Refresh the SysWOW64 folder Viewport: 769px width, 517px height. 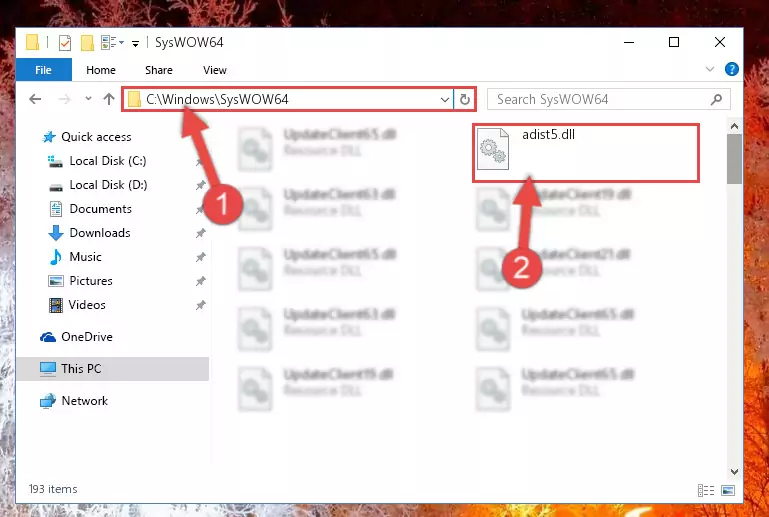click(464, 100)
